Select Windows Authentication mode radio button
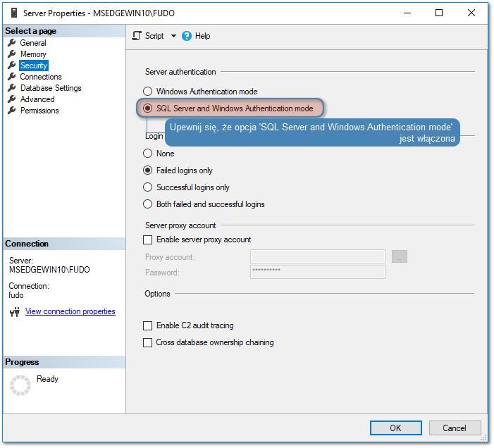494x448 pixels. [x=147, y=92]
